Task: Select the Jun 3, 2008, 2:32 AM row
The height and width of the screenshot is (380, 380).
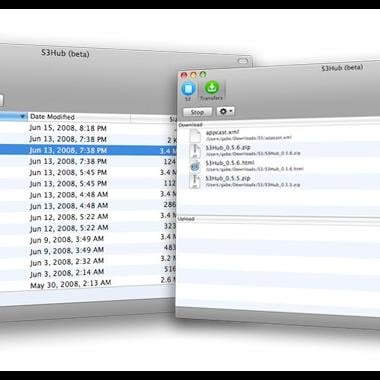Action: tap(87, 262)
